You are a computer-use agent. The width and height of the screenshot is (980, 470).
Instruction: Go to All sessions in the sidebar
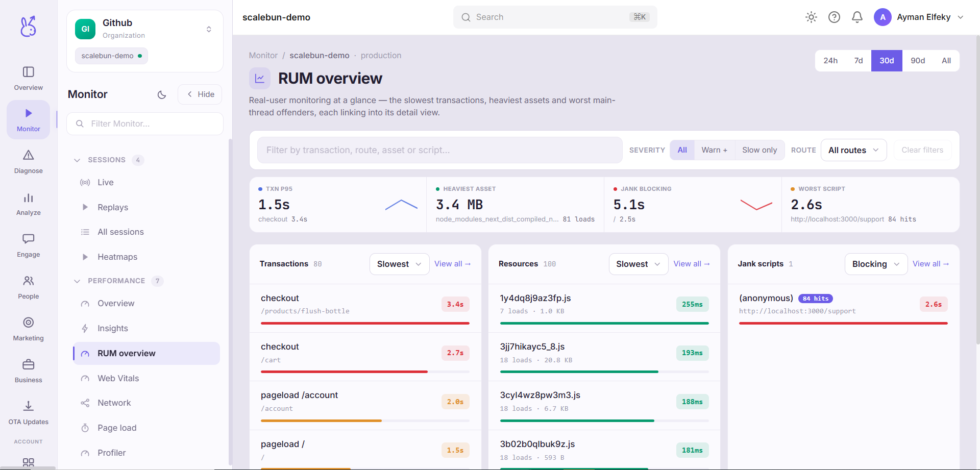coord(146,232)
